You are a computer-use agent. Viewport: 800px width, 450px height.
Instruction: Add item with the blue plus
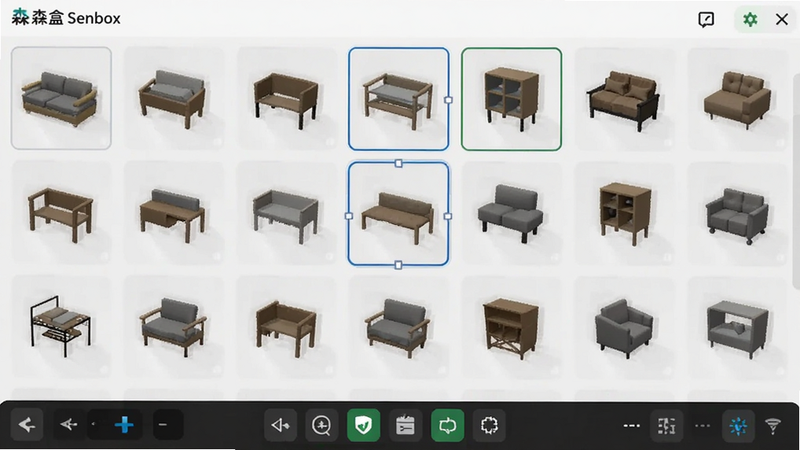[124, 424]
